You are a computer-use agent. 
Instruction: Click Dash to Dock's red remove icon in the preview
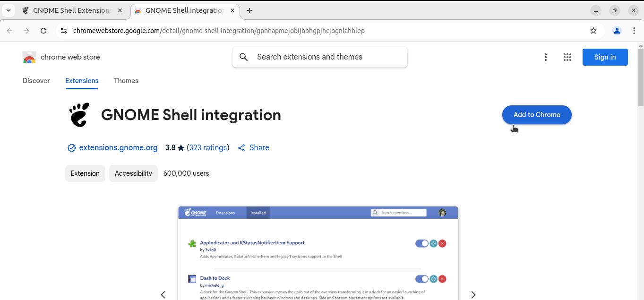point(442,279)
